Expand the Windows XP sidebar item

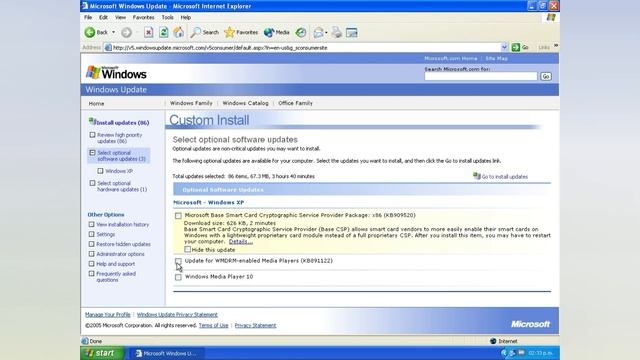(x=100, y=171)
